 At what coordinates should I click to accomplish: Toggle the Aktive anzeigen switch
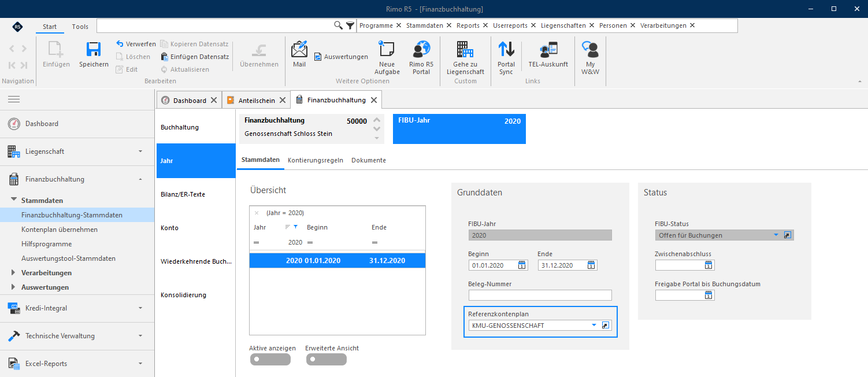point(270,360)
